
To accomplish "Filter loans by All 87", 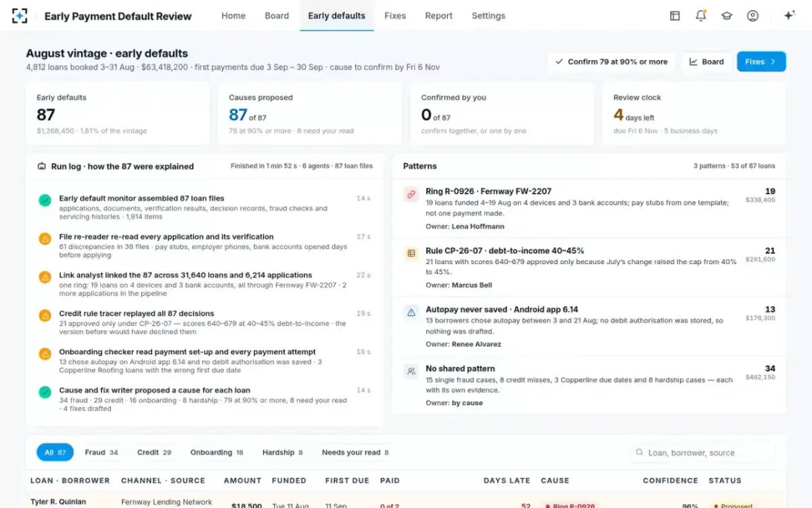I will 55,452.
